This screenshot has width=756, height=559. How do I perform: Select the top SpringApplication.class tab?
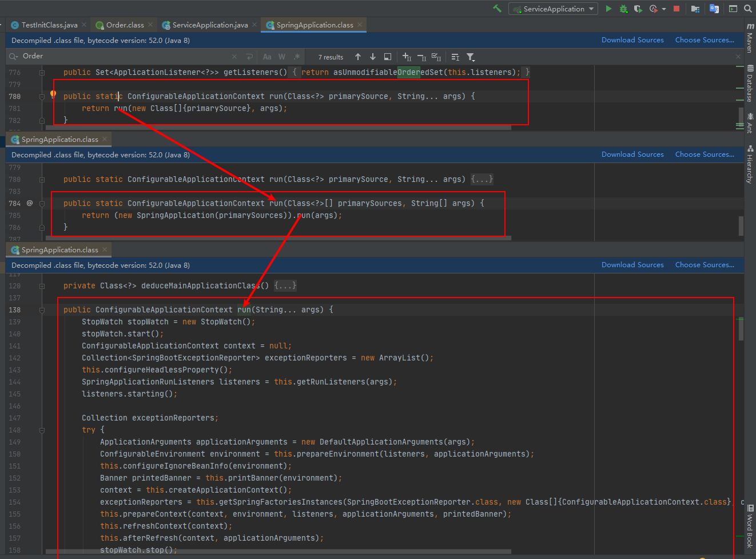tap(315, 25)
